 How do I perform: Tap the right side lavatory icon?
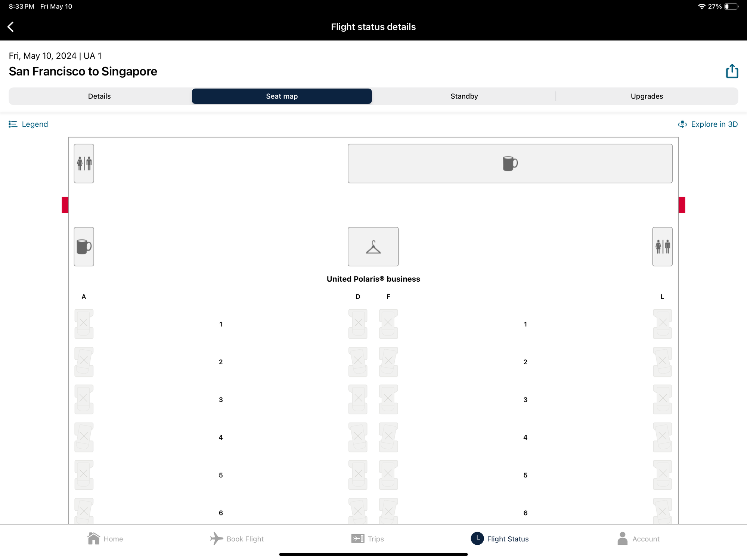point(662,247)
